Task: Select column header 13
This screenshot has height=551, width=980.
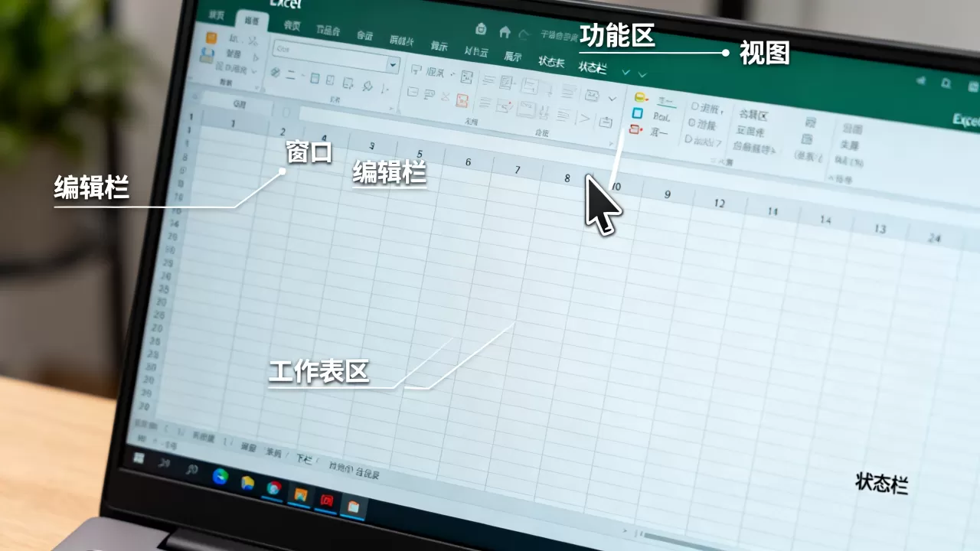Action: pos(880,229)
